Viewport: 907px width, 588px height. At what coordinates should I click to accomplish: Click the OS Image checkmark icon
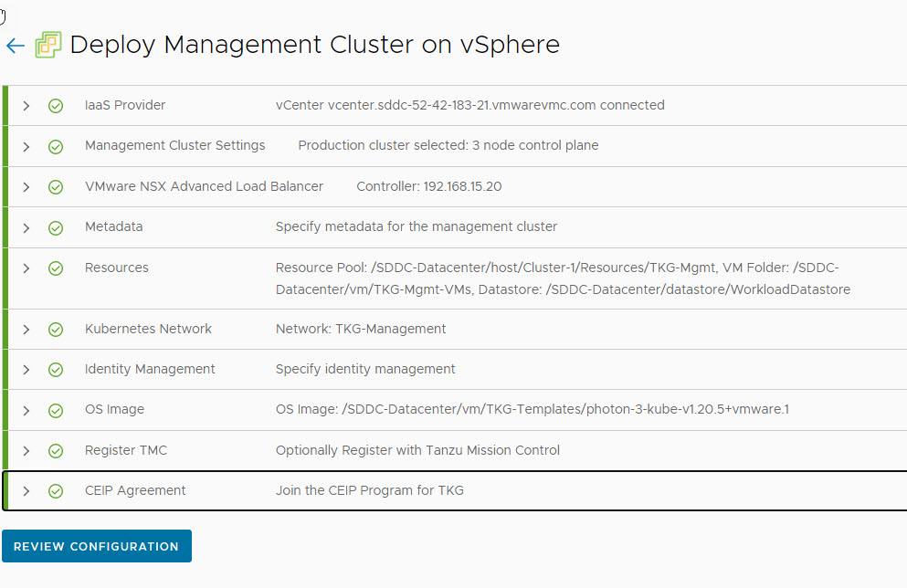tap(56, 410)
